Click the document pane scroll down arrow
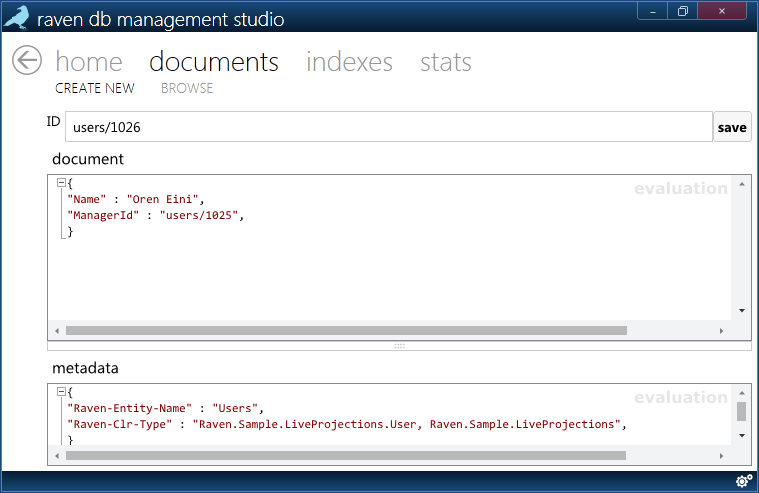 coord(742,310)
